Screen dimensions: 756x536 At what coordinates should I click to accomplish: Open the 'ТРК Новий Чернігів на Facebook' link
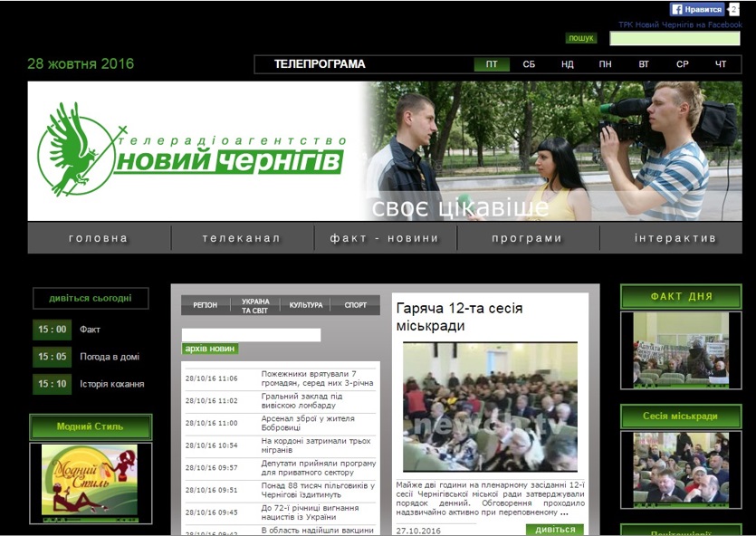pyautogui.click(x=680, y=24)
